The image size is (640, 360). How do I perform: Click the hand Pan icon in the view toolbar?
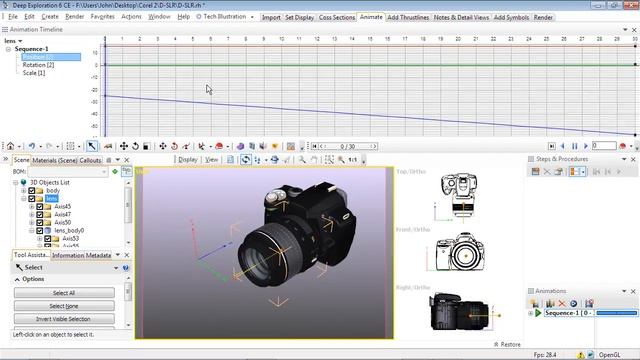(x=314, y=160)
